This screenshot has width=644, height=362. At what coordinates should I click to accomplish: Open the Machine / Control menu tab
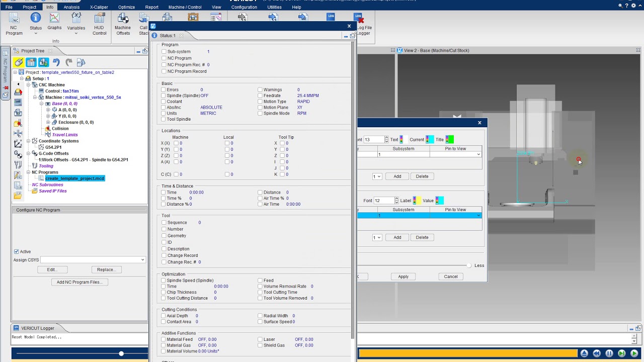click(185, 7)
